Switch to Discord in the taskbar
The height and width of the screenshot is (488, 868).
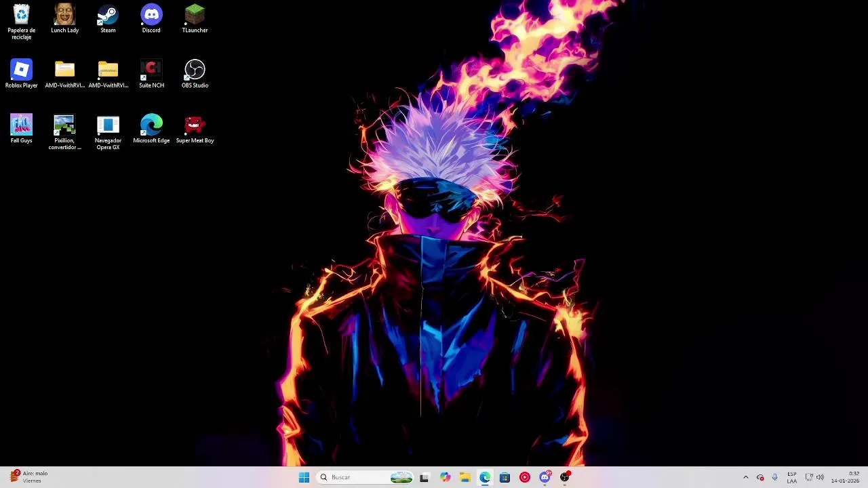point(545,477)
